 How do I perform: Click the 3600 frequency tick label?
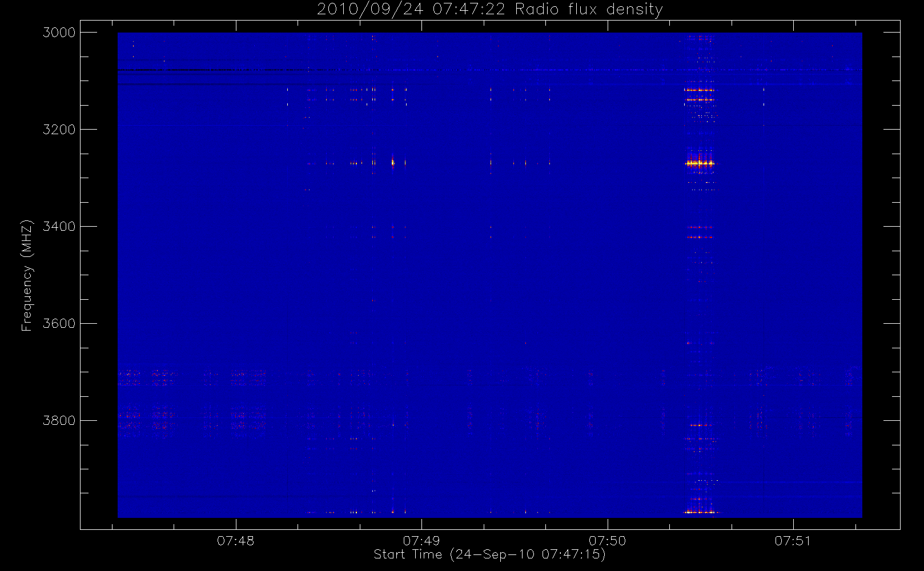coord(59,324)
